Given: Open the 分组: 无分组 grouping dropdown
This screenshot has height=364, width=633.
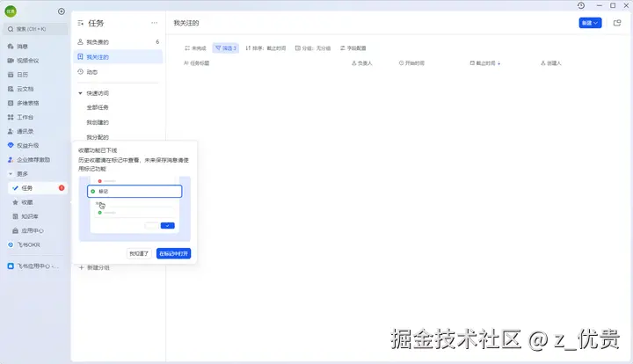Looking at the screenshot, I should 313,48.
